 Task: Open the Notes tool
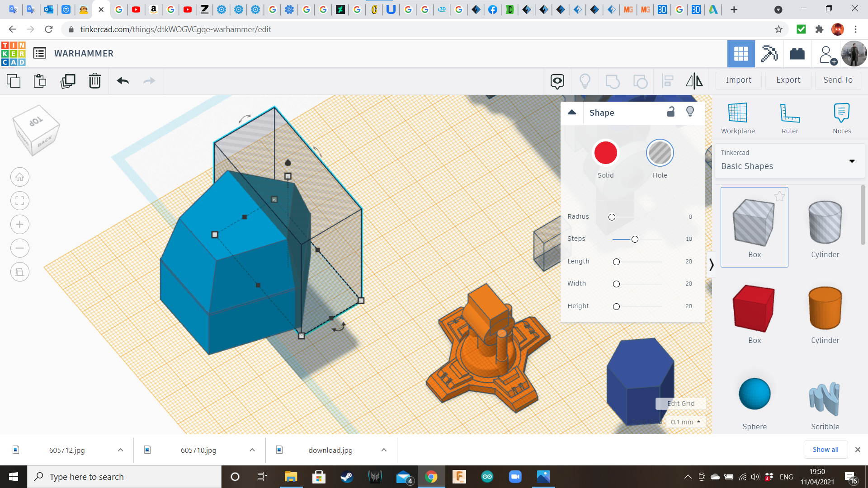842,118
